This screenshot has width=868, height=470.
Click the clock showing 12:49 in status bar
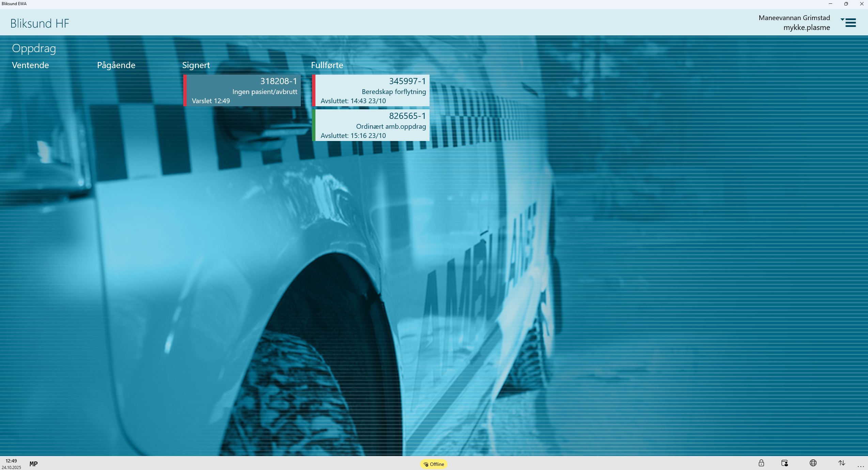pyautogui.click(x=11, y=461)
